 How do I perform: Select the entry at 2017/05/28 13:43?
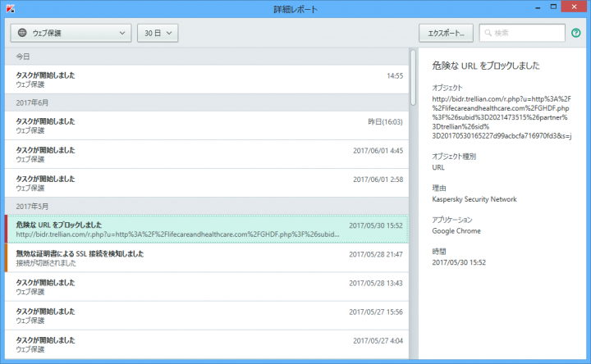[x=207, y=287]
